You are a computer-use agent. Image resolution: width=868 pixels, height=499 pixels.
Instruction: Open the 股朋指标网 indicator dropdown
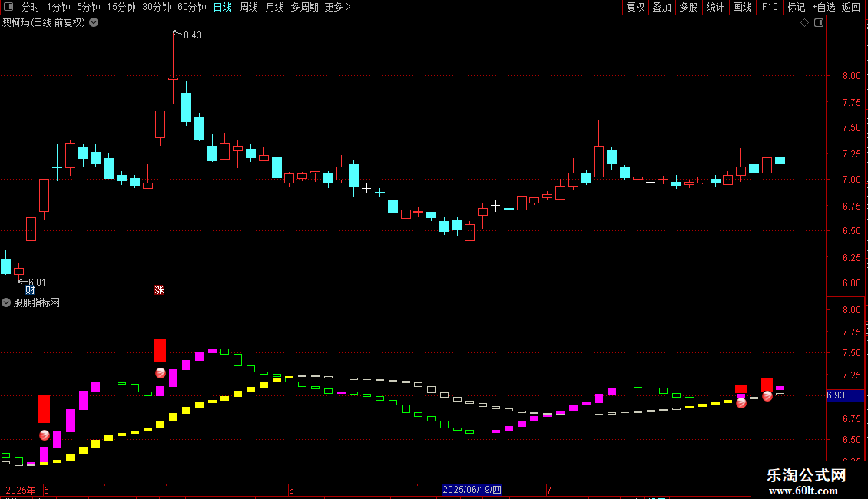[x=6, y=302]
